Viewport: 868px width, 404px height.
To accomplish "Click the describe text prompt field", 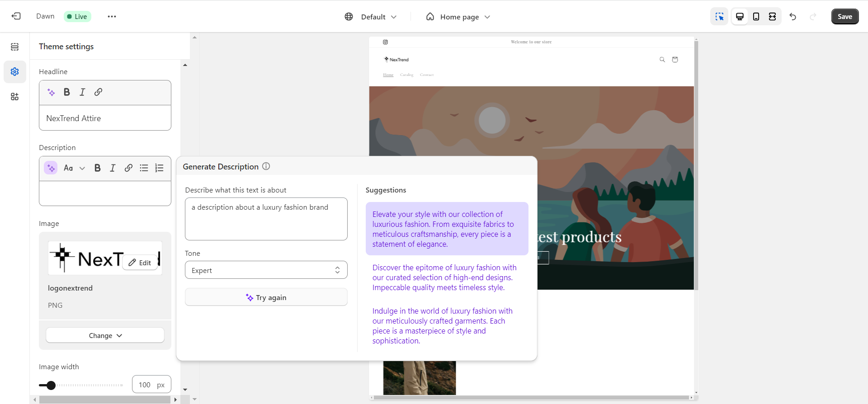I will click(x=266, y=219).
